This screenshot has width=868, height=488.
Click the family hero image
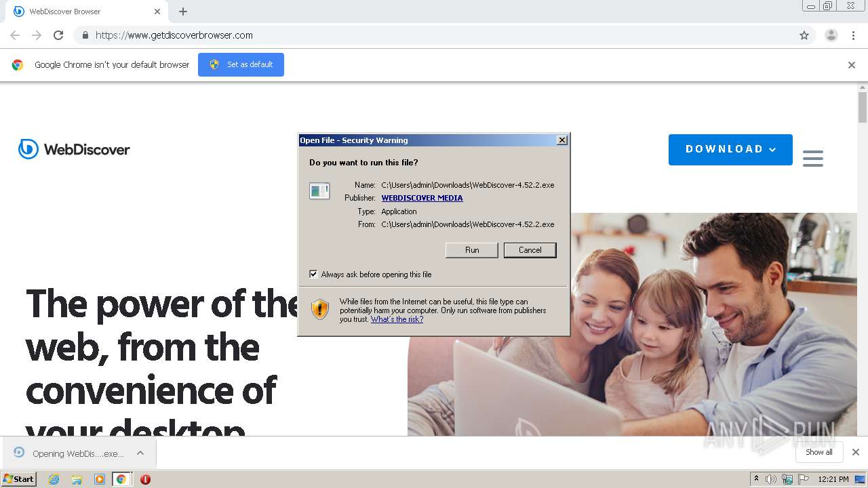632,325
